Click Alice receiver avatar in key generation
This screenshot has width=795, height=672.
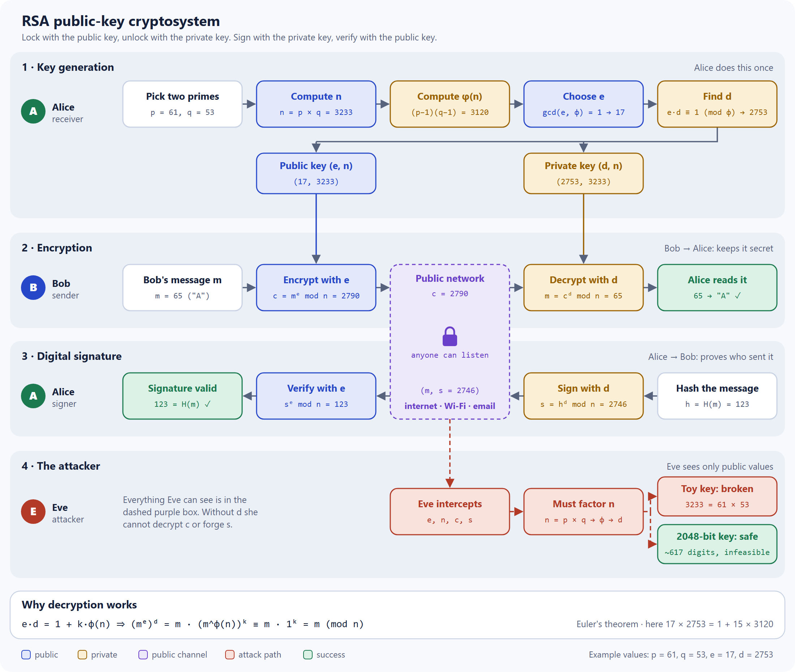[33, 111]
